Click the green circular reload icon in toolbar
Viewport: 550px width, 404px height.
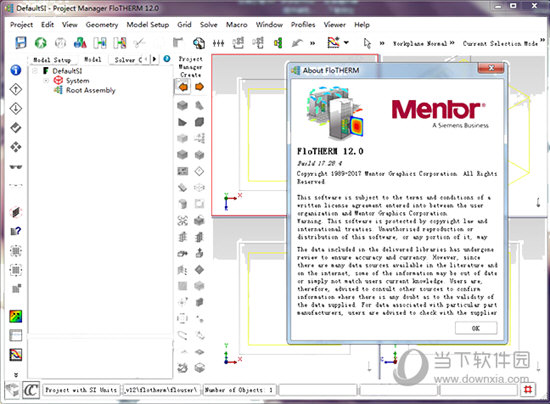[x=41, y=43]
